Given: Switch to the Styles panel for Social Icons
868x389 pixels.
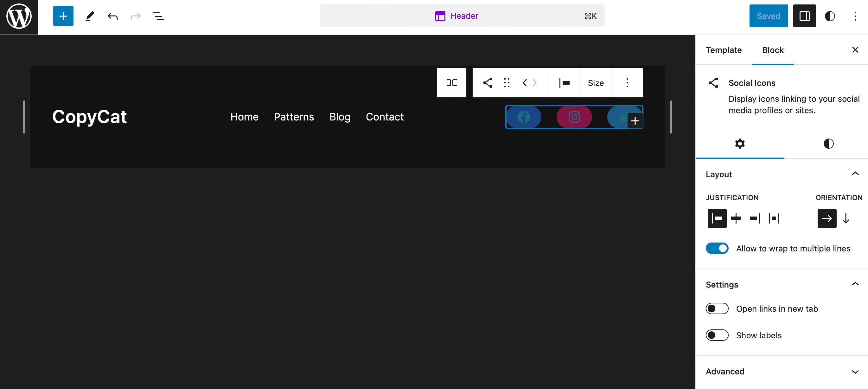Looking at the screenshot, I should (x=828, y=143).
